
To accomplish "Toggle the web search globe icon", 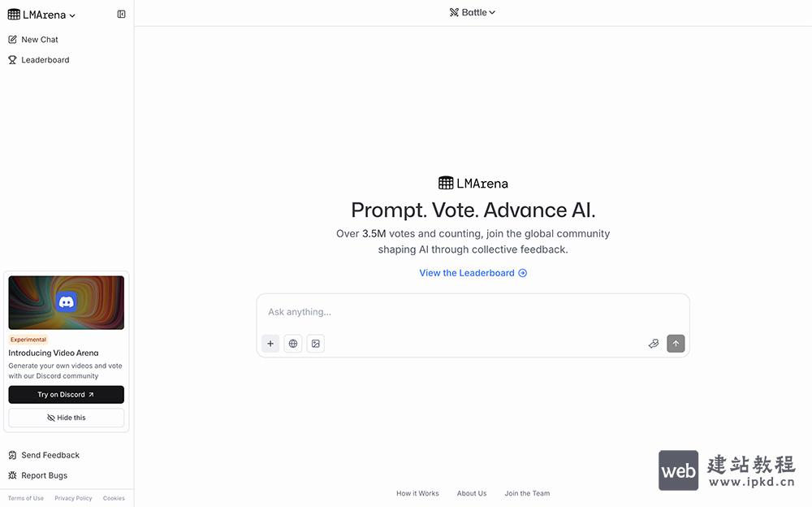I will point(293,344).
